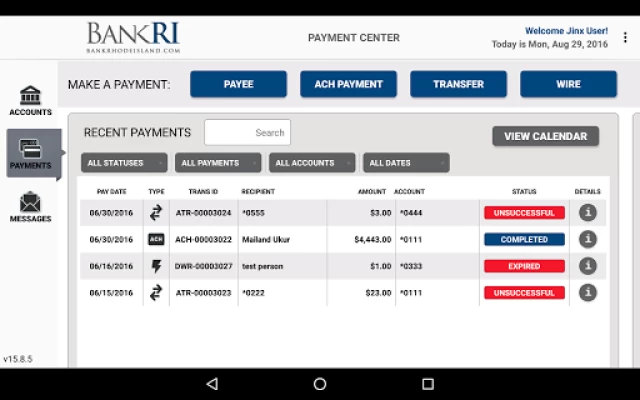Image resolution: width=640 pixels, height=400 pixels.
Task: Open the Messages envelope icon
Action: point(30,207)
